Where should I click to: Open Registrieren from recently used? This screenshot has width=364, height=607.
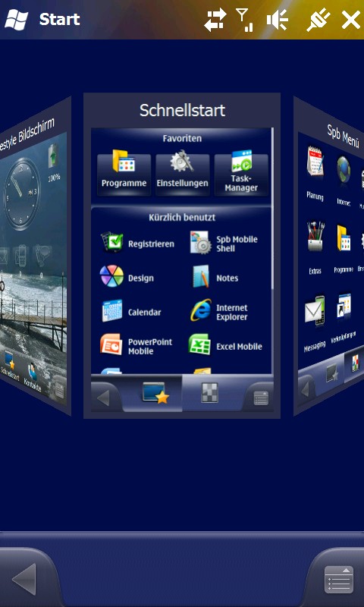coord(137,244)
